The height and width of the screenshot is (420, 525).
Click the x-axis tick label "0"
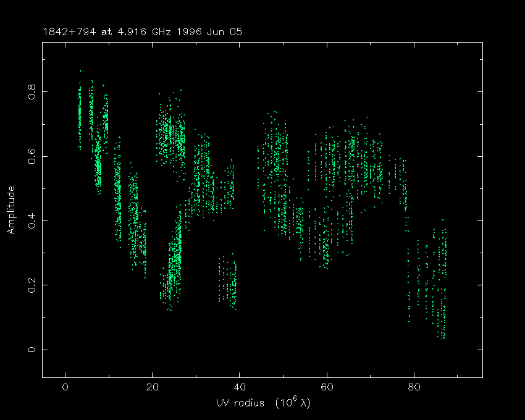point(65,387)
